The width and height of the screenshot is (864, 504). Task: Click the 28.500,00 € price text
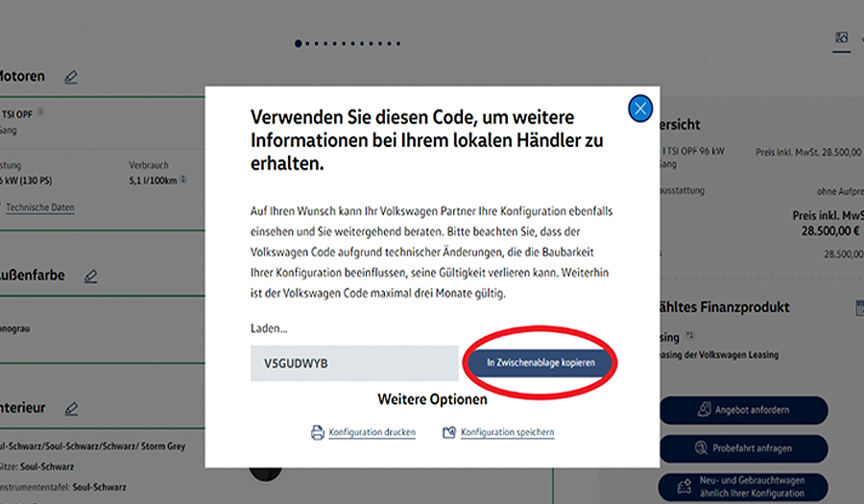(x=830, y=231)
